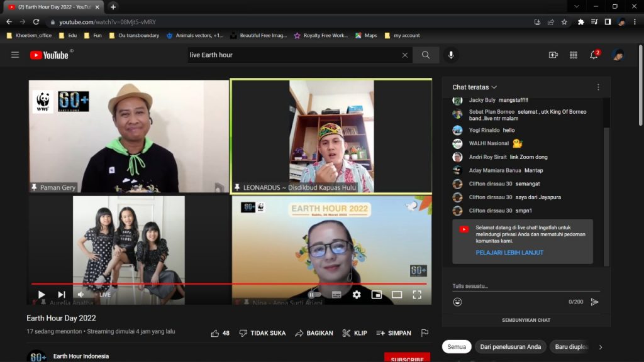The image size is (644, 362).
Task: Click SEMBUNYIKAN CHAT to hide chat
Action: click(x=526, y=320)
